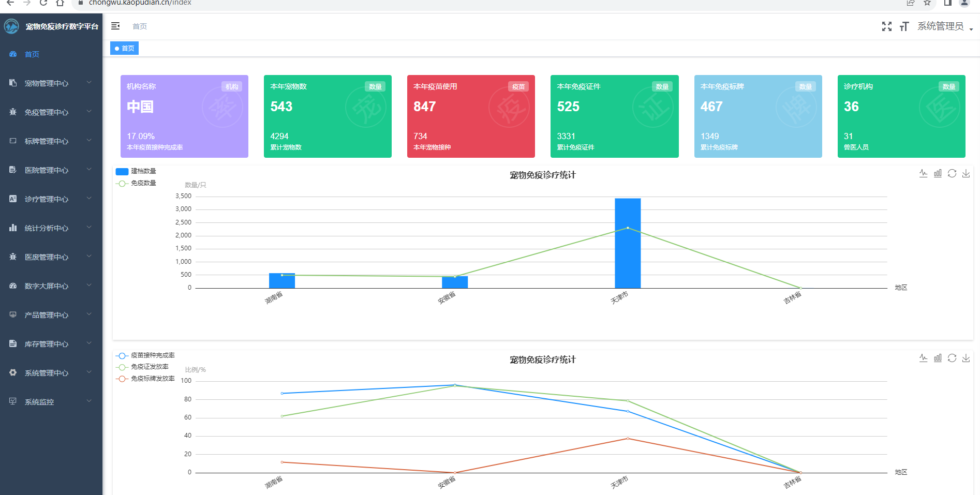Expand 数字大屏中心 chevron
The width and height of the screenshot is (980, 495).
(89, 285)
